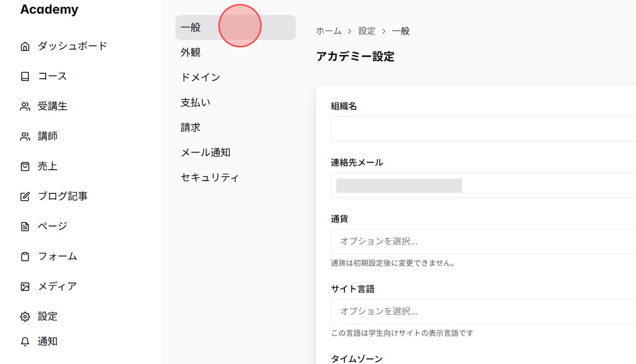The height and width of the screenshot is (364, 636).
Task: Open the ダッシュボード icon in the sidebar
Action: point(25,45)
